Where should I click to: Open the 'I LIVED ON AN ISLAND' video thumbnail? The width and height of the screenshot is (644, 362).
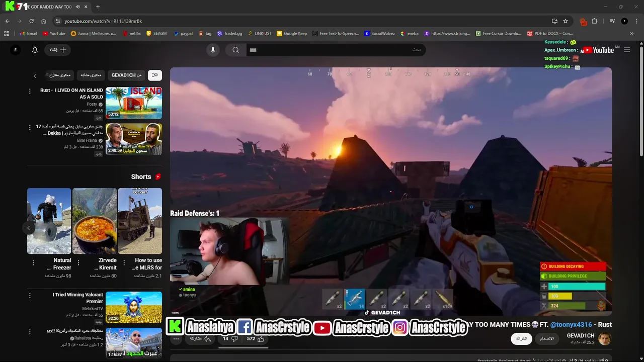coord(134,103)
